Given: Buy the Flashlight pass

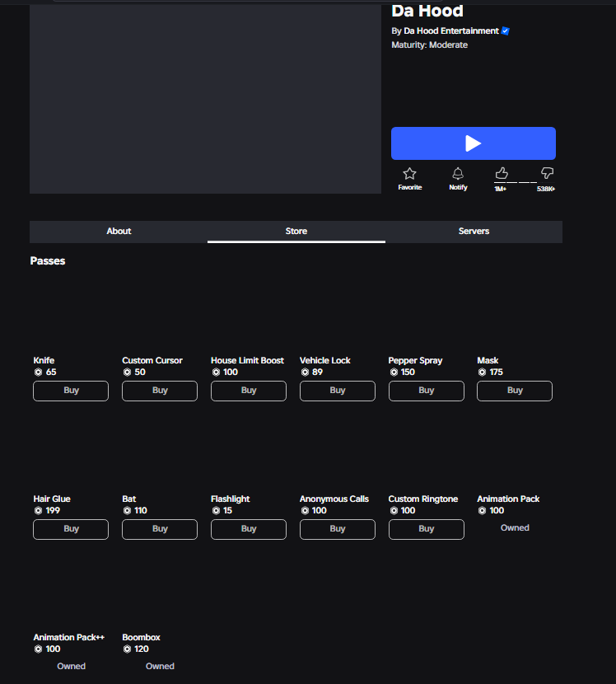Looking at the screenshot, I should click(x=249, y=529).
